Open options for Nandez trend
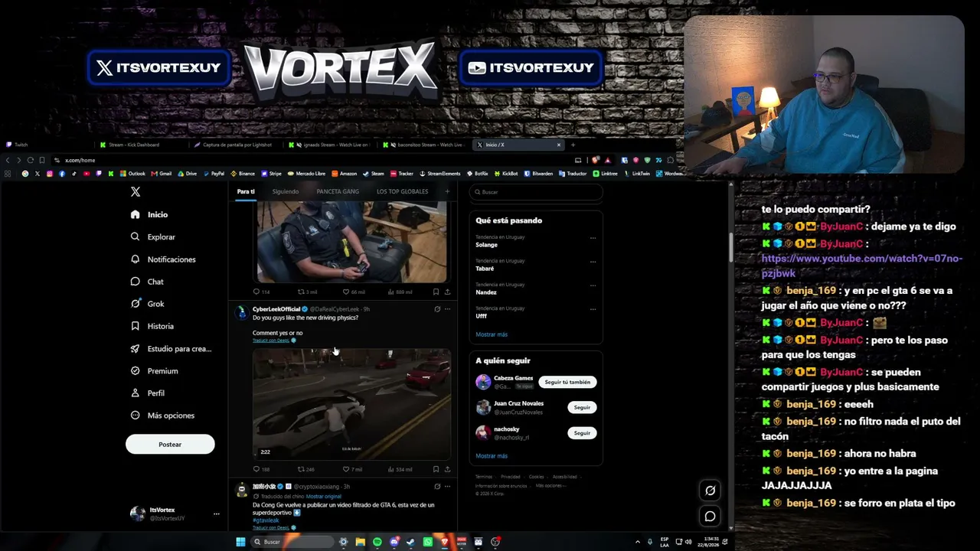Viewport: 980px width, 551px height. [593, 285]
